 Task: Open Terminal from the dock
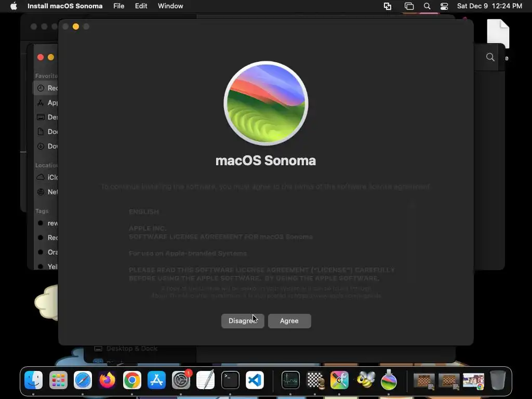click(x=230, y=380)
